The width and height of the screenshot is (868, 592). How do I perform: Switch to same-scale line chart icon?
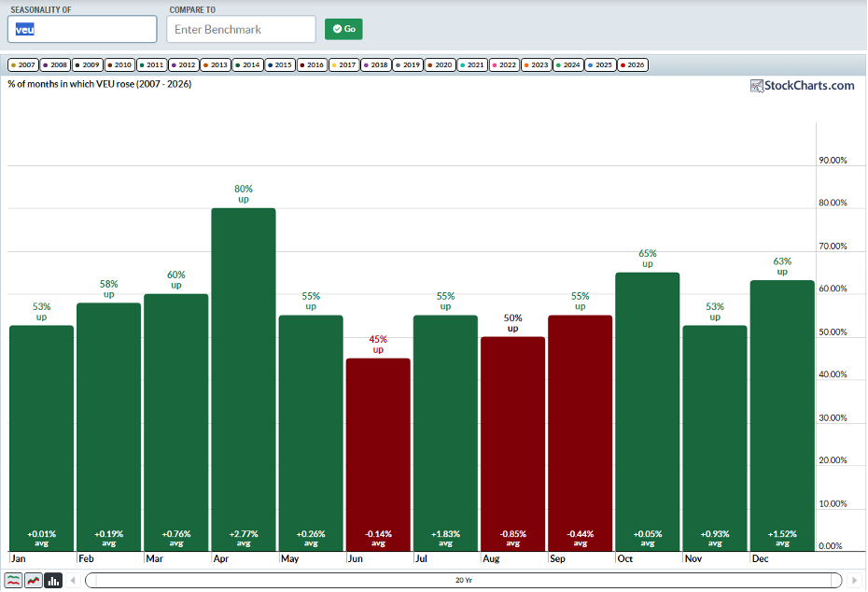click(x=34, y=581)
